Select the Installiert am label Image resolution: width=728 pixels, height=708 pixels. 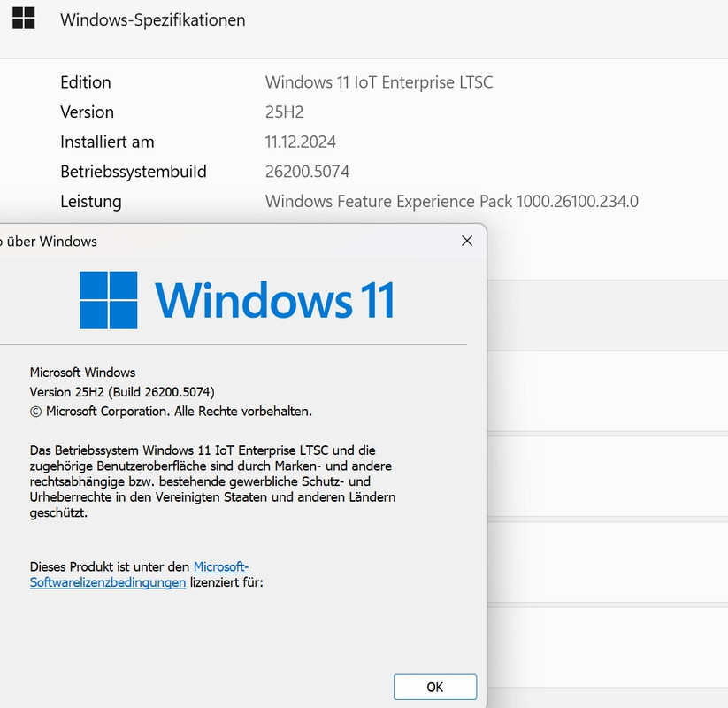pyautogui.click(x=107, y=142)
